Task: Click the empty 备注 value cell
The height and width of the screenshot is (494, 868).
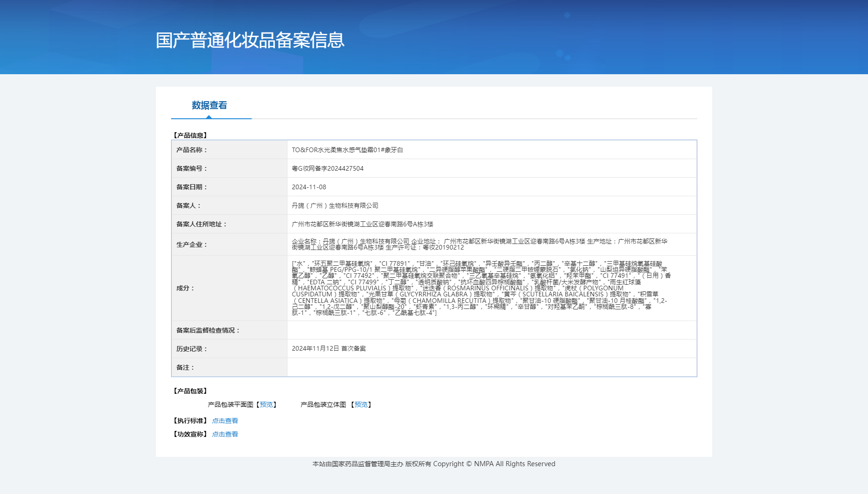Action: 491,367
